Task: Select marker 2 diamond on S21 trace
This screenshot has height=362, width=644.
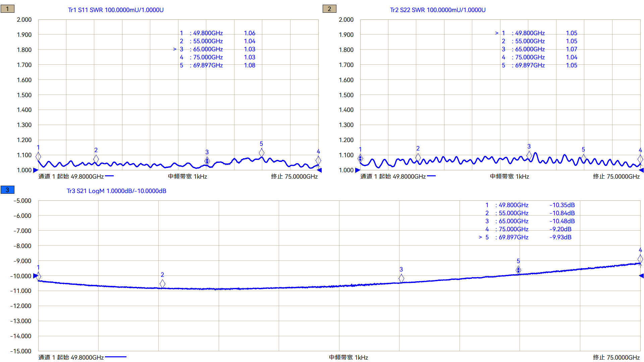Action: [x=162, y=284]
